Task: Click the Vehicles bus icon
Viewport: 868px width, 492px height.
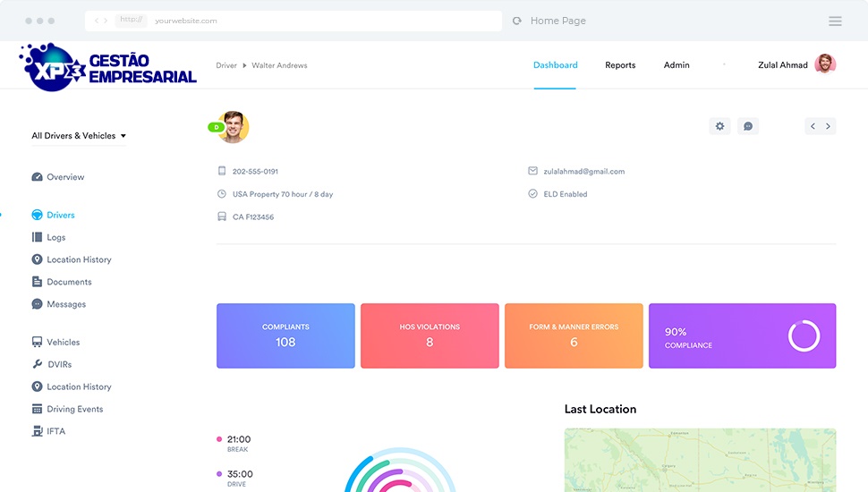Action: [x=37, y=342]
